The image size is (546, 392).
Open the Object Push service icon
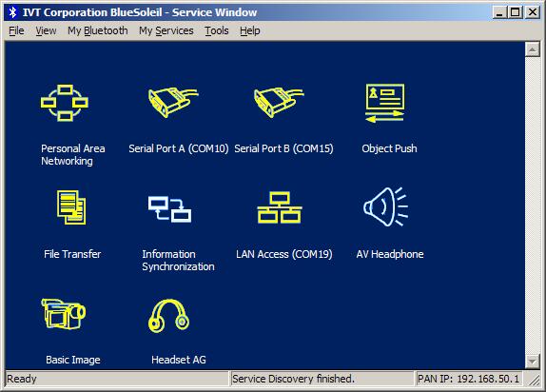click(x=385, y=103)
